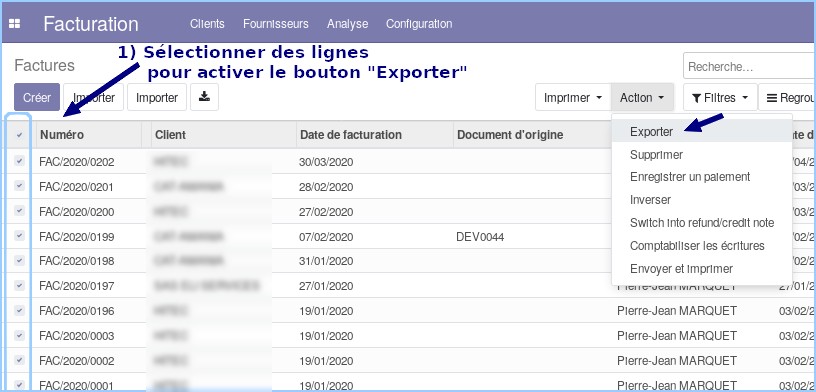Select Enregistrer un paiement action
The height and width of the screenshot is (392, 816).
tap(702, 177)
